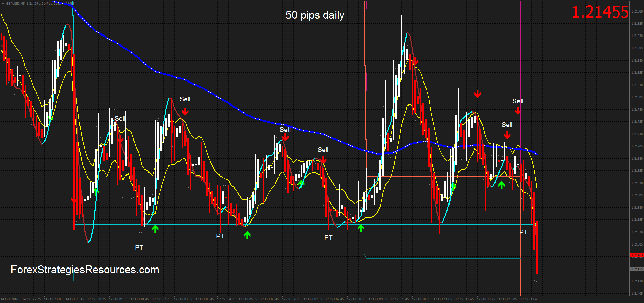The image size is (644, 303).
Task: Click the 17 Oct 07:05 time axis label
Action: coord(313,299)
